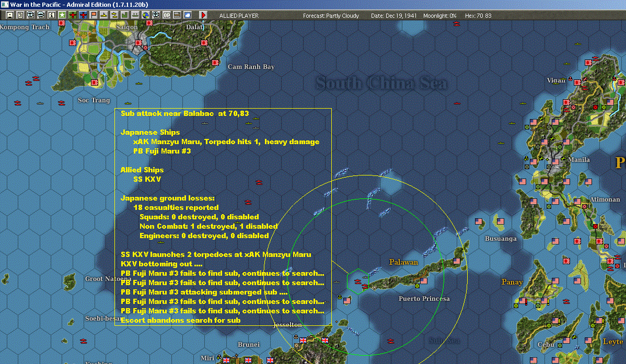The width and height of the screenshot is (626, 364).
Task: Click the Forecast: Partly Cloudy text
Action: coord(331,16)
